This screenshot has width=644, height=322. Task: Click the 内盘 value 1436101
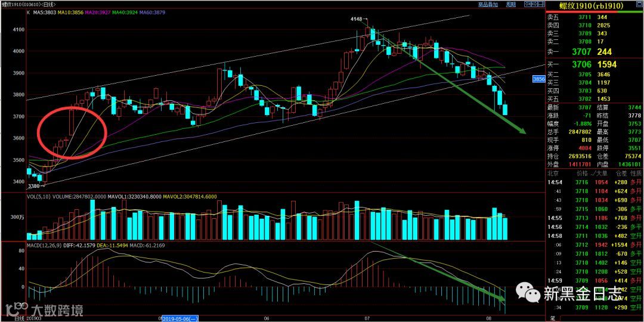pos(630,165)
